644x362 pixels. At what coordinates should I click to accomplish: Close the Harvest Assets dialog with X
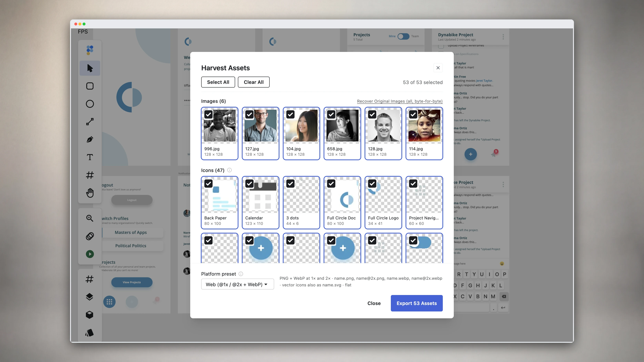coord(438,68)
